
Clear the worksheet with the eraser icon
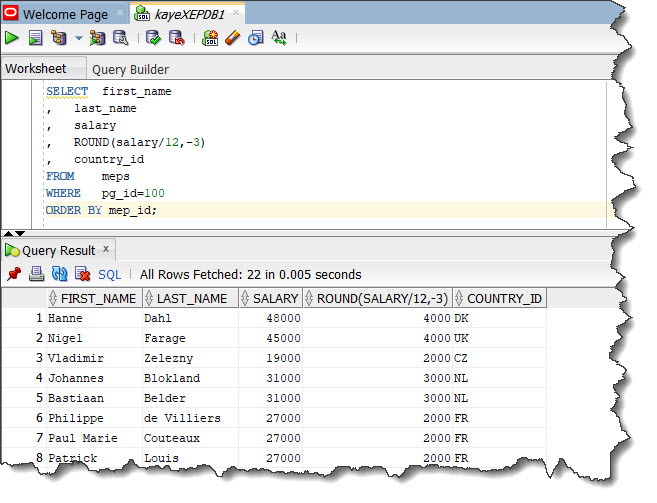coord(233,38)
